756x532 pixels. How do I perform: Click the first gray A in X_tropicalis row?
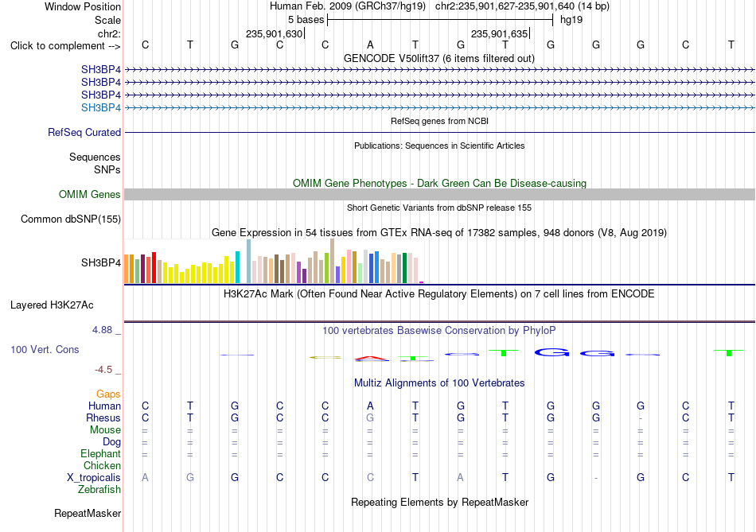click(x=145, y=478)
